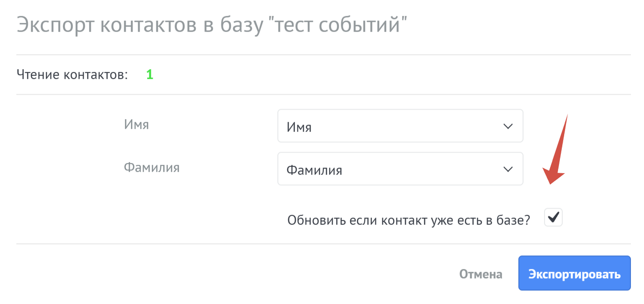Image resolution: width=644 pixels, height=304 pixels.
Task: Start export with the Экспортировать button
Action: tap(574, 273)
